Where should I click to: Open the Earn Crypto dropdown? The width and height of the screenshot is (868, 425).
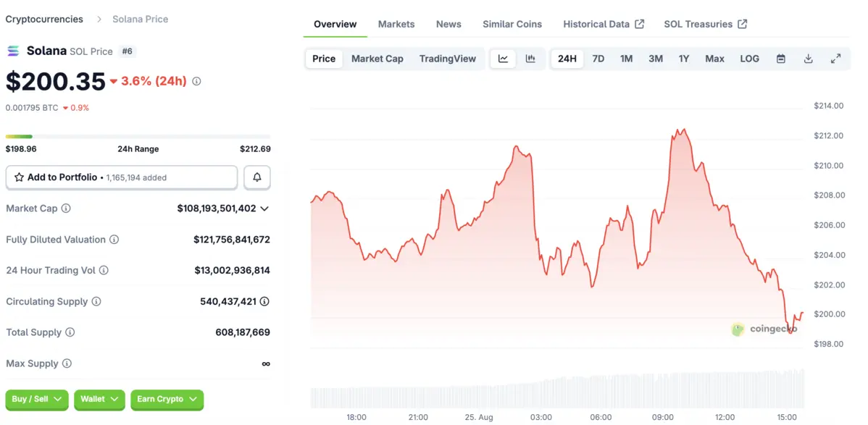pos(167,399)
